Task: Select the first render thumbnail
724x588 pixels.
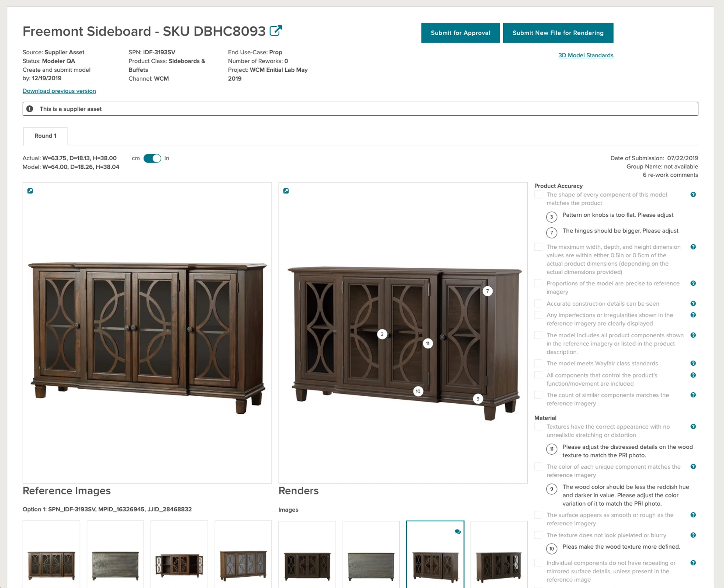Action: 307,554
